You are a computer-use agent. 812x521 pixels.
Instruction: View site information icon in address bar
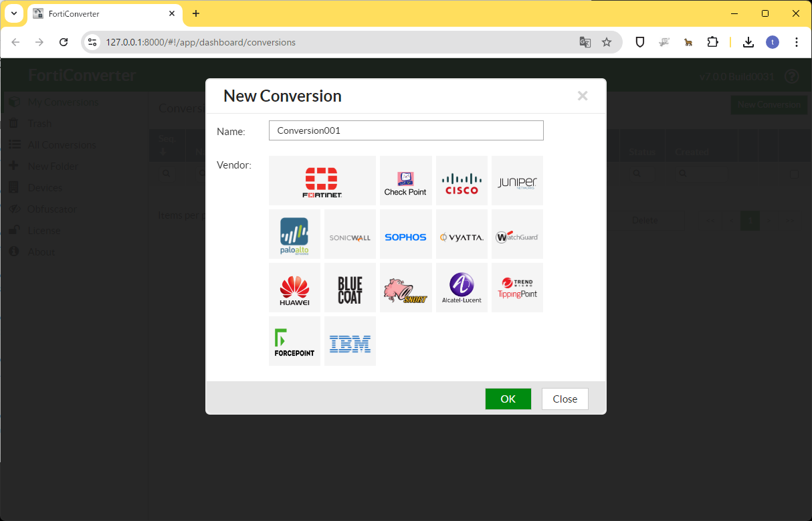point(92,42)
